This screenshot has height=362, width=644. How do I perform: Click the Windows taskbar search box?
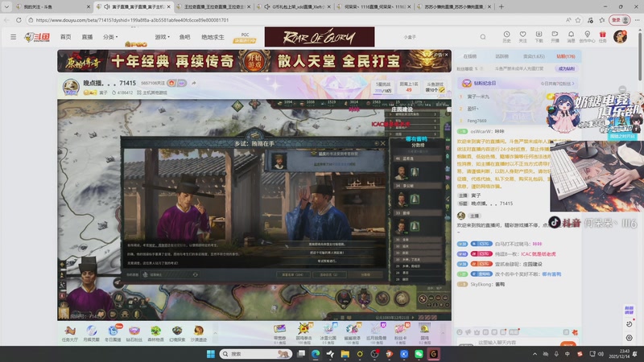click(x=255, y=354)
